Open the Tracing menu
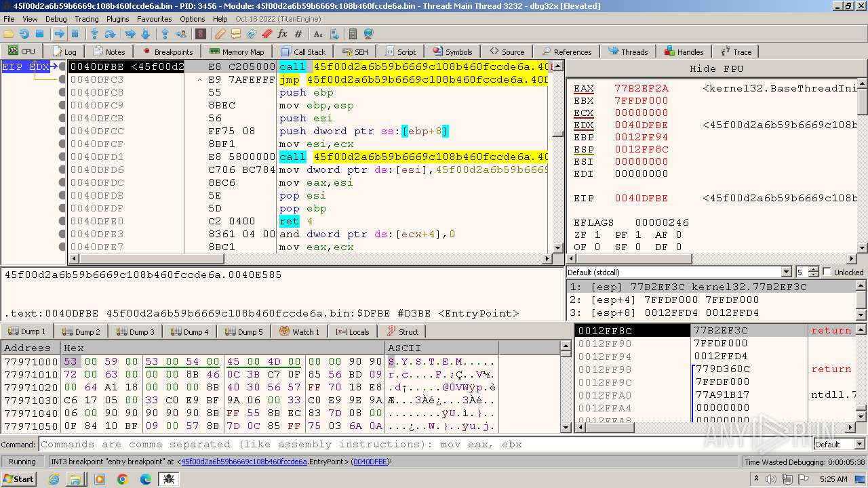This screenshot has width=868, height=488. 87,19
